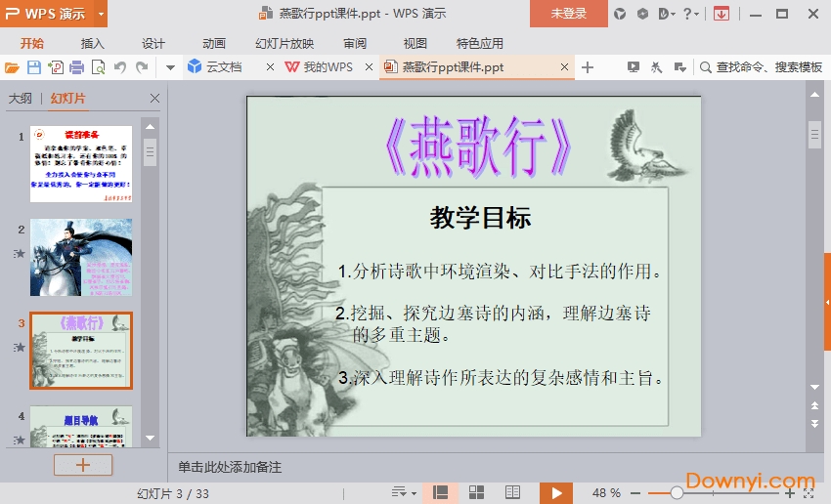Click the zoom slider handle
Viewport: 831px width, 504px height.
tap(677, 493)
